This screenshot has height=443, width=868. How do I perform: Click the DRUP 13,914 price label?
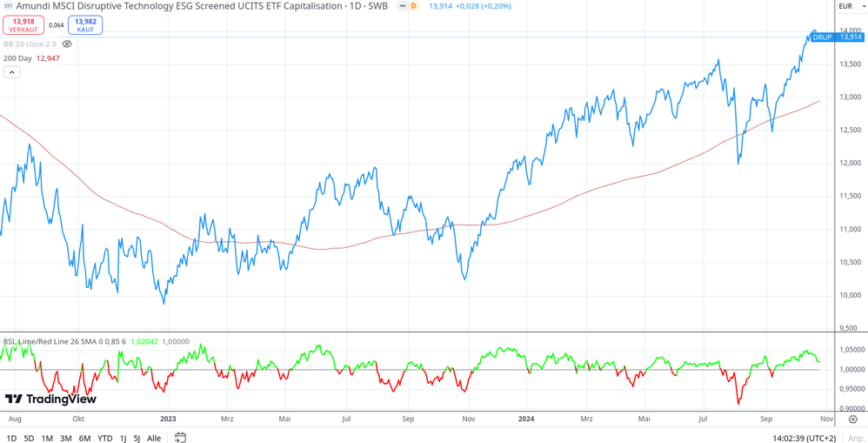(837, 37)
